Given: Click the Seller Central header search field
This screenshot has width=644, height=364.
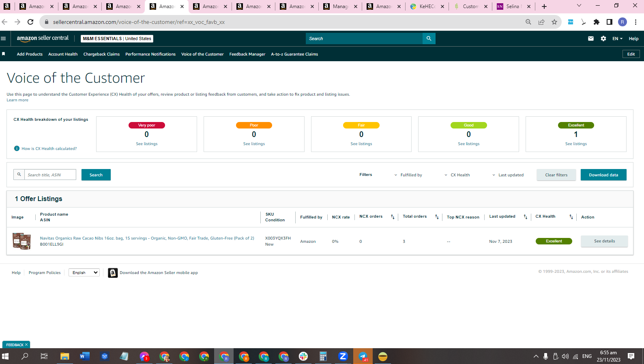Looking at the screenshot, I should (364, 39).
